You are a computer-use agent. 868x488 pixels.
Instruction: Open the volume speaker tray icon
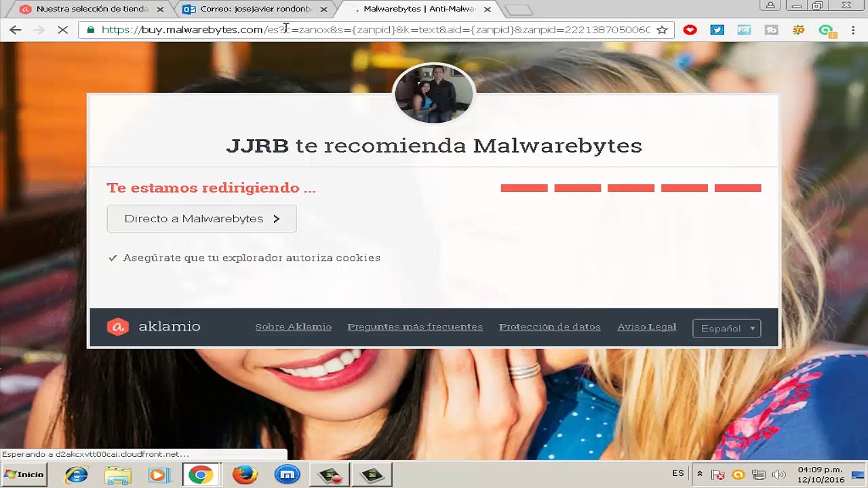click(x=778, y=475)
